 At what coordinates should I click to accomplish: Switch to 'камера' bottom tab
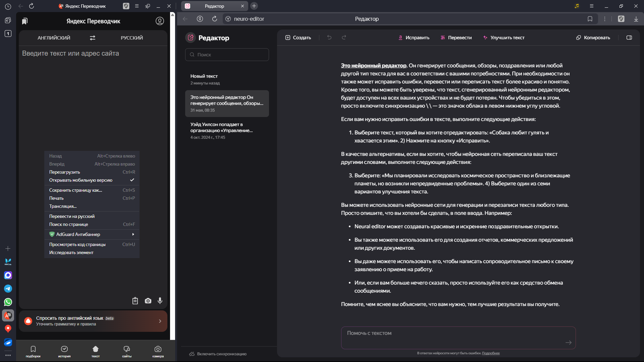pos(158,352)
